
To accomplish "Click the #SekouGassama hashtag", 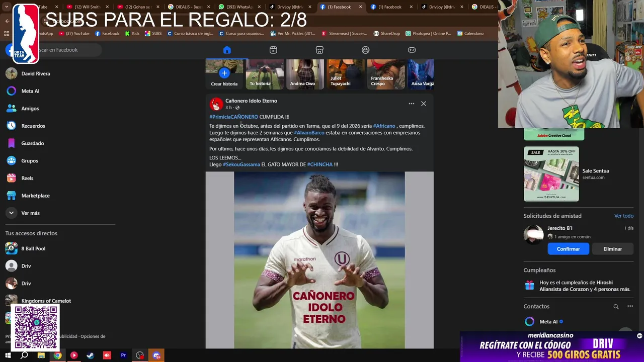I will tap(242, 164).
